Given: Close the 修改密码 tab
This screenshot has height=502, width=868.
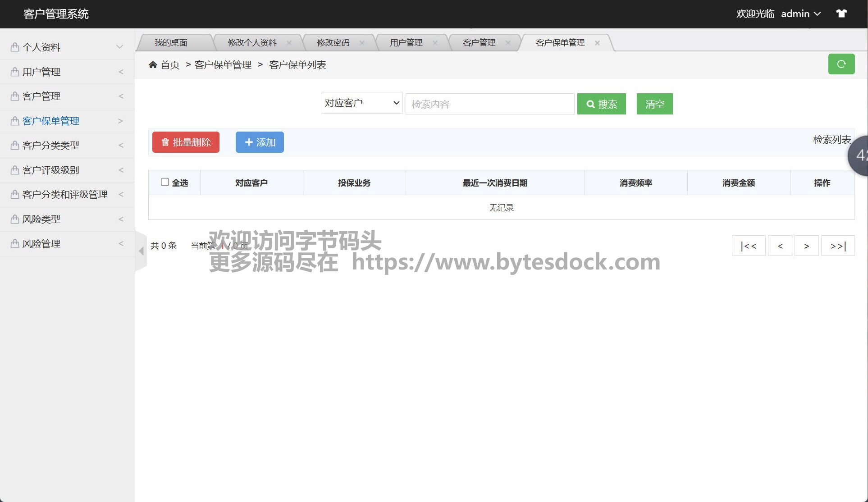Looking at the screenshot, I should [x=362, y=43].
